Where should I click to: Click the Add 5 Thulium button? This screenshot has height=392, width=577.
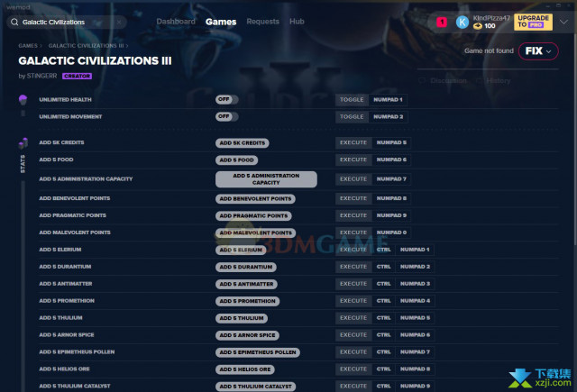point(242,318)
